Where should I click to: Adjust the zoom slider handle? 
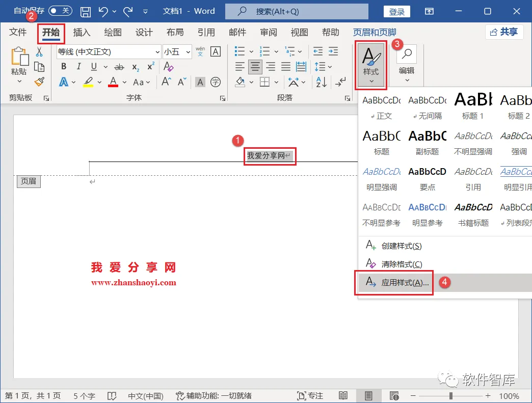[450, 395]
